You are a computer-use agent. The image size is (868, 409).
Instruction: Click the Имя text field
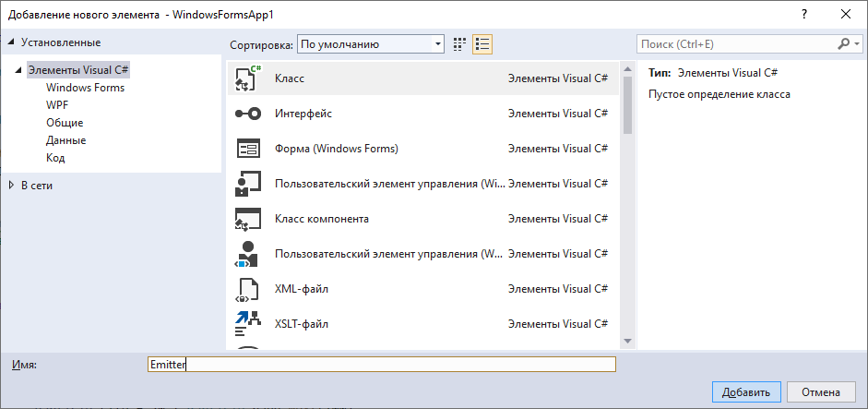pos(381,365)
